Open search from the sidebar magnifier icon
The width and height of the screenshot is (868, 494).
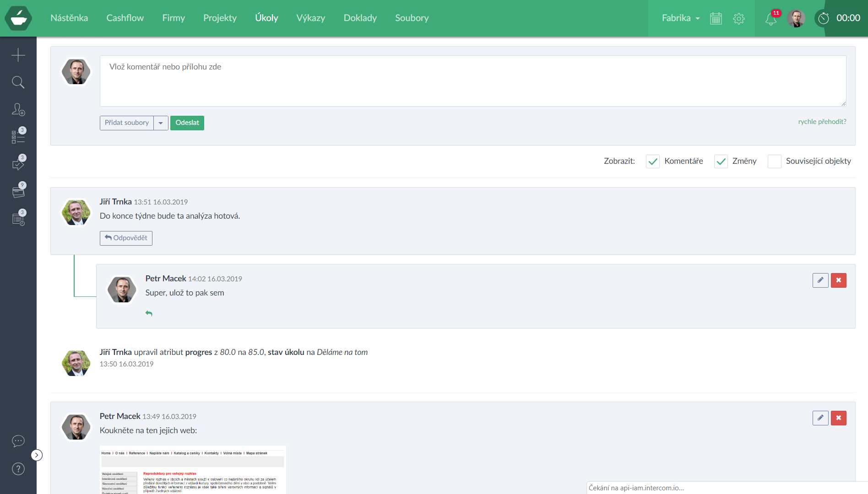tap(18, 82)
